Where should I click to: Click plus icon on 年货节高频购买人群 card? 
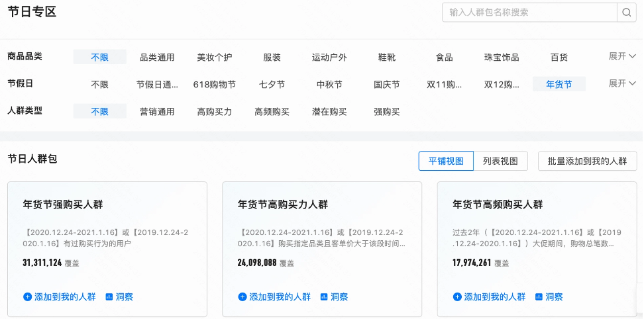pyautogui.click(x=457, y=297)
